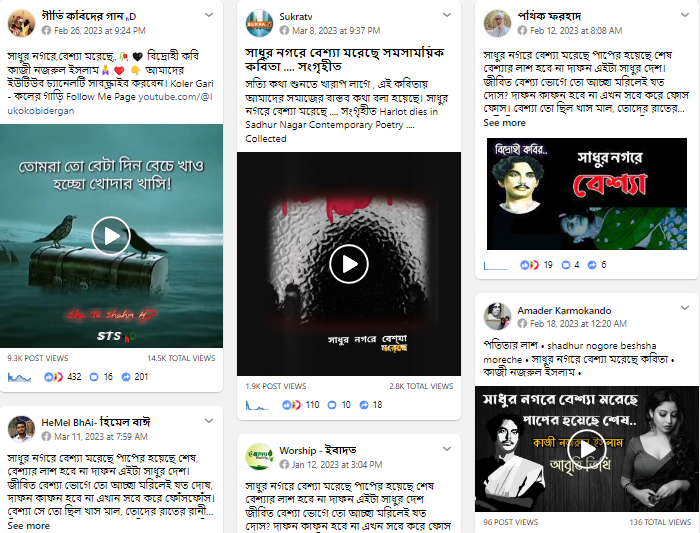Click the reactions icon showing 110
Screen dimensions: 700x533
(x=291, y=405)
